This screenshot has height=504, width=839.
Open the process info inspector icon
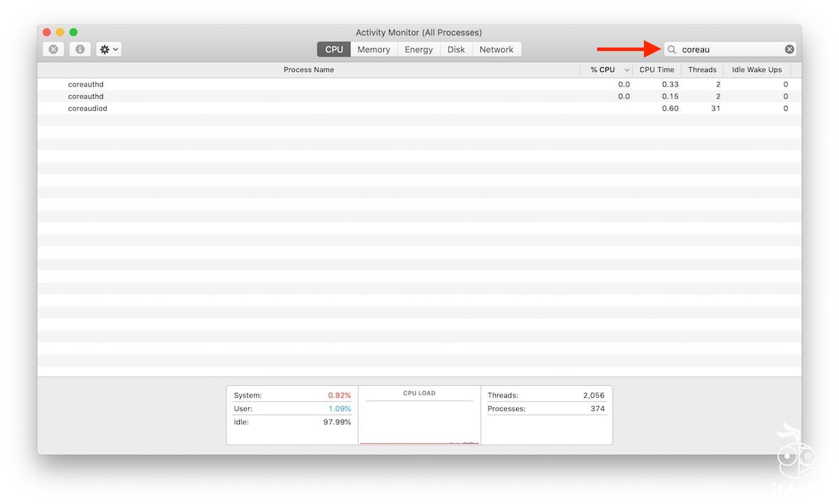click(80, 50)
